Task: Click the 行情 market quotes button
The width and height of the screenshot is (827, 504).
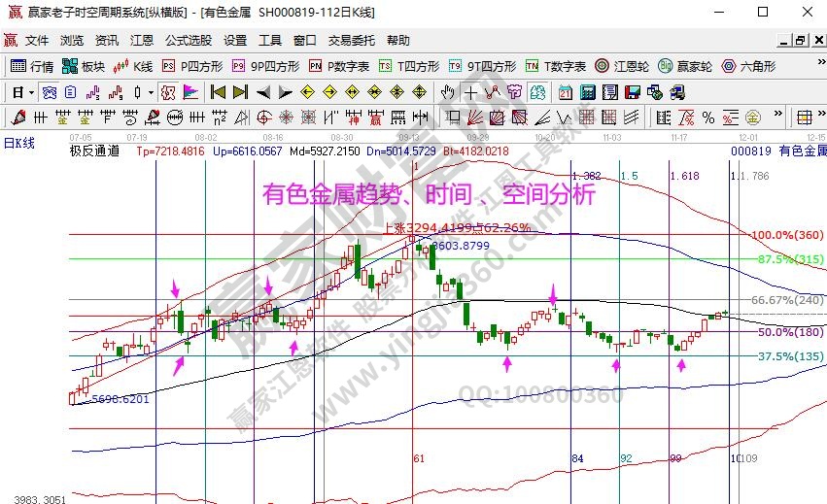Action: tap(32, 67)
